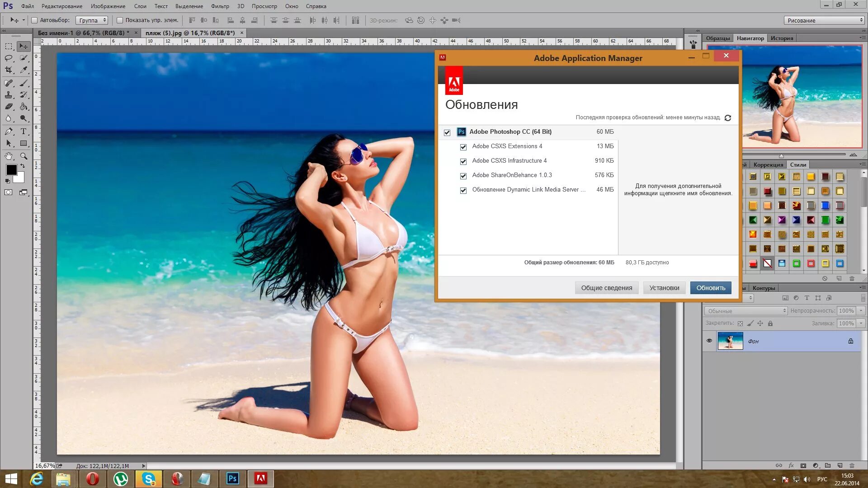Viewport: 868px width, 488px height.
Task: Select the Eraser tool
Action: pyautogui.click(x=9, y=107)
